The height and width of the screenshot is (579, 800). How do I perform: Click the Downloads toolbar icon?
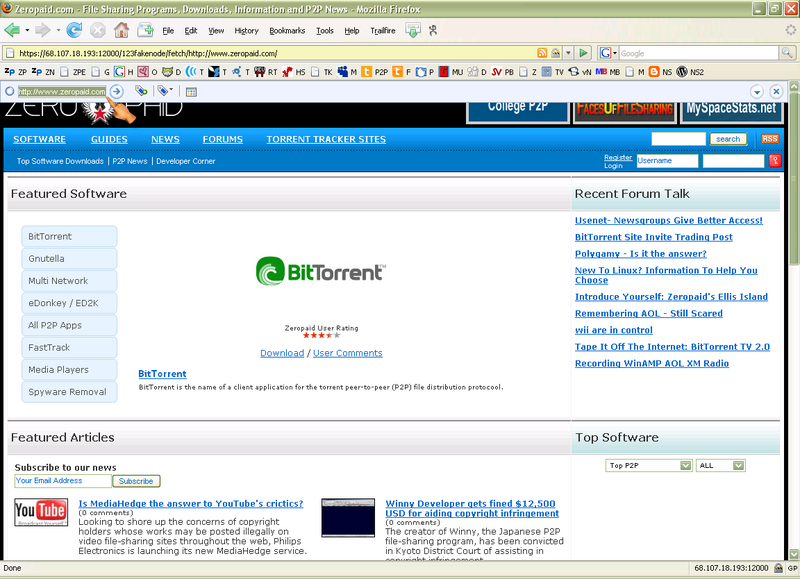tap(413, 31)
